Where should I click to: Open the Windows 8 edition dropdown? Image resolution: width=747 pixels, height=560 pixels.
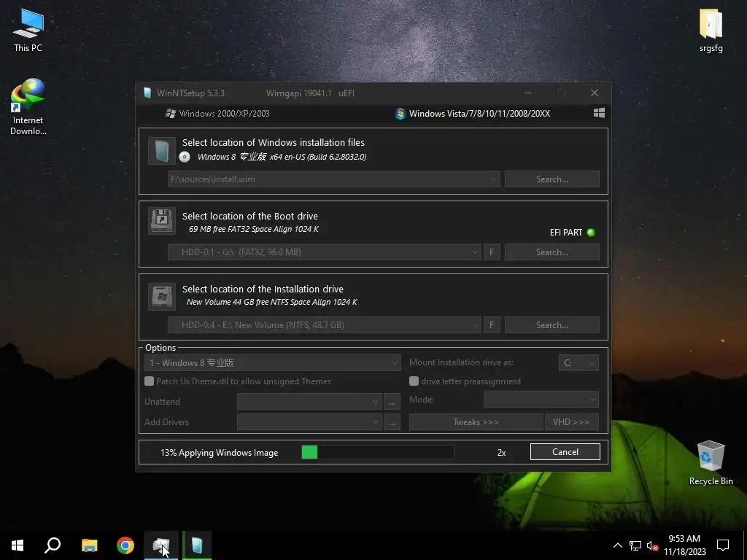(x=273, y=363)
